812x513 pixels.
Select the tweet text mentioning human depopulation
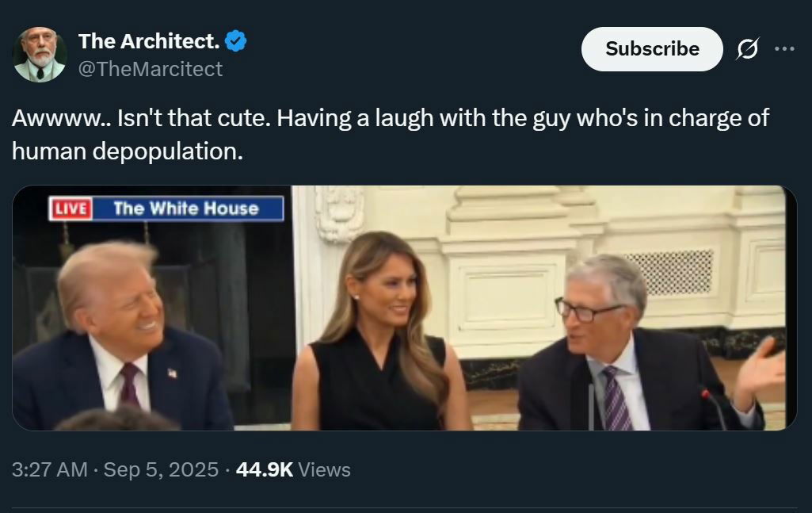tap(390, 134)
